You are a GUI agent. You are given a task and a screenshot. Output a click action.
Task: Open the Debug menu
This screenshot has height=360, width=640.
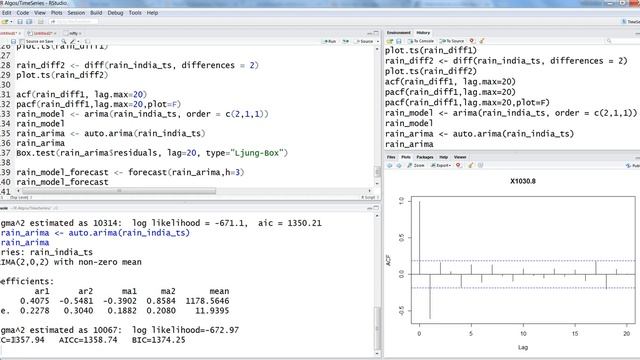[x=116, y=13]
